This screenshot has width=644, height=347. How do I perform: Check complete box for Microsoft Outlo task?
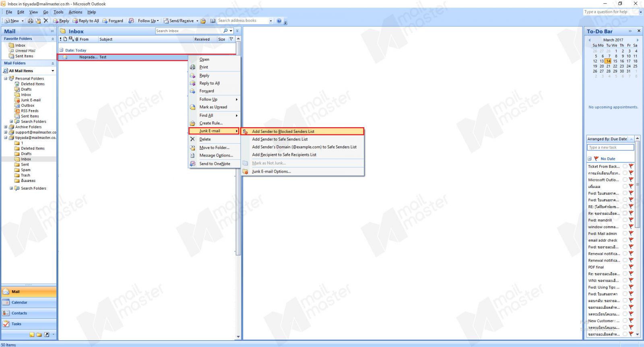pyautogui.click(x=625, y=180)
